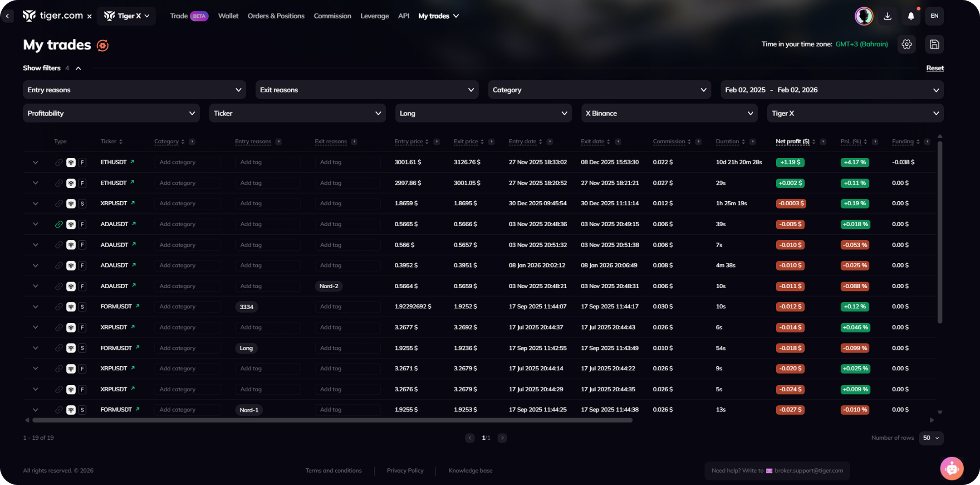Open the user profile avatar

coord(863,16)
